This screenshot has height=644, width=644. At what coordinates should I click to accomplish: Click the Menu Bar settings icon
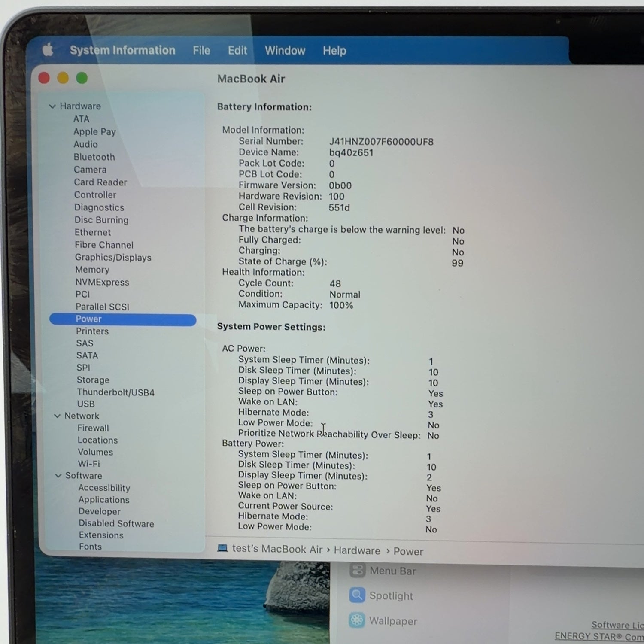357,571
